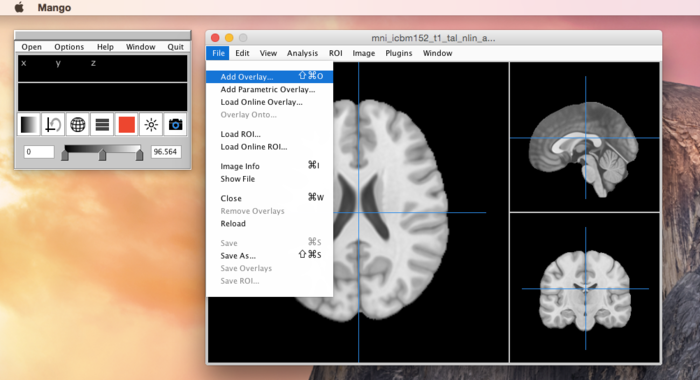The height and width of the screenshot is (380, 700).
Task: Click the minimum intensity field showing 0
Action: coord(39,152)
